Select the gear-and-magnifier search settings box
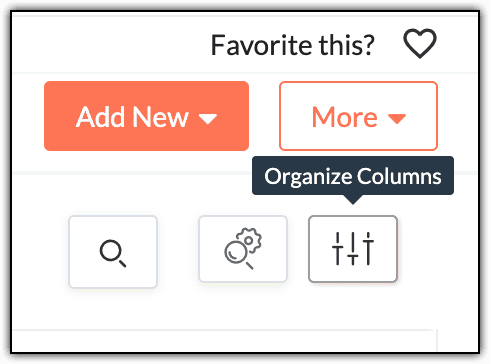This screenshot has width=490, height=364. [x=243, y=249]
